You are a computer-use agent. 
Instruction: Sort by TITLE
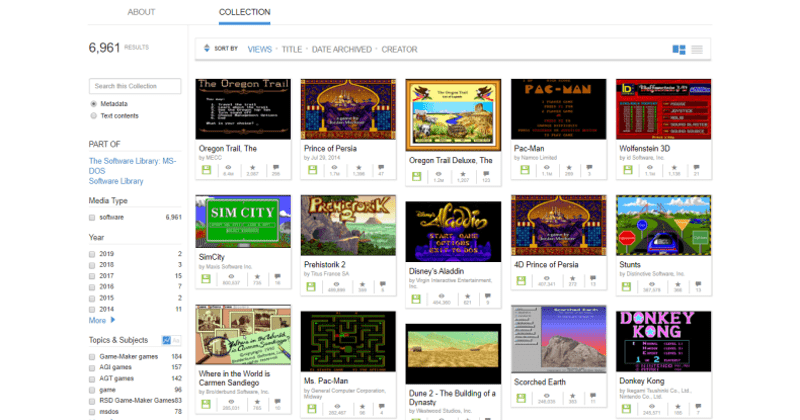pos(292,50)
